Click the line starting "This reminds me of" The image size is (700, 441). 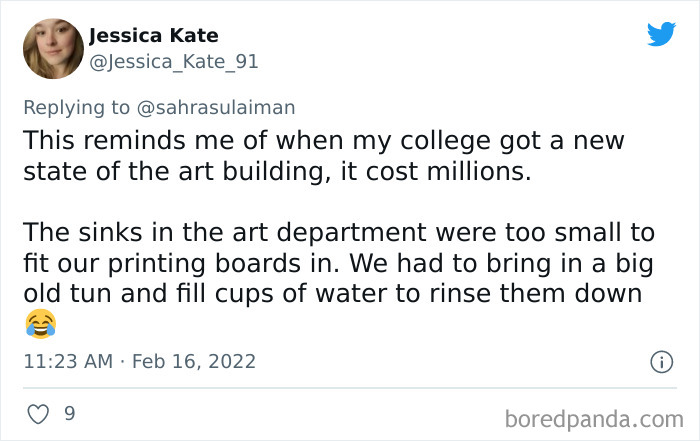(322, 140)
